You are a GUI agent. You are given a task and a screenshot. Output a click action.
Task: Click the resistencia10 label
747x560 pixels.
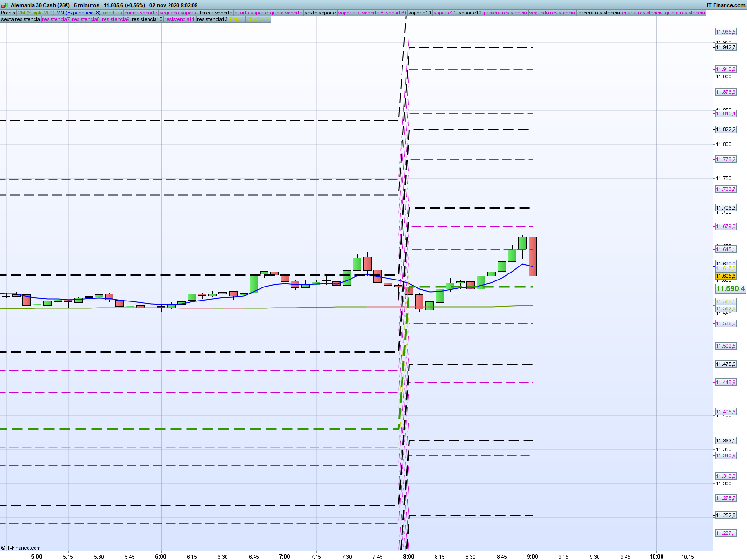coord(147,19)
